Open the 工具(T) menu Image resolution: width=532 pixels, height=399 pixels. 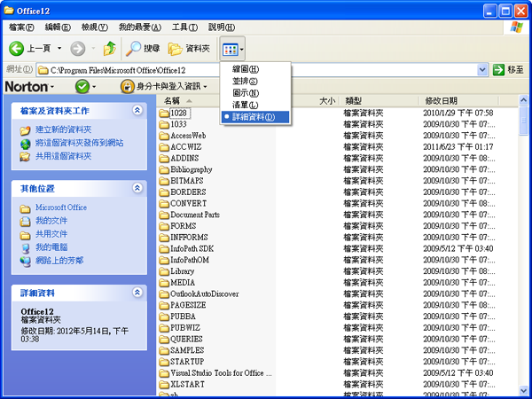[x=184, y=27]
